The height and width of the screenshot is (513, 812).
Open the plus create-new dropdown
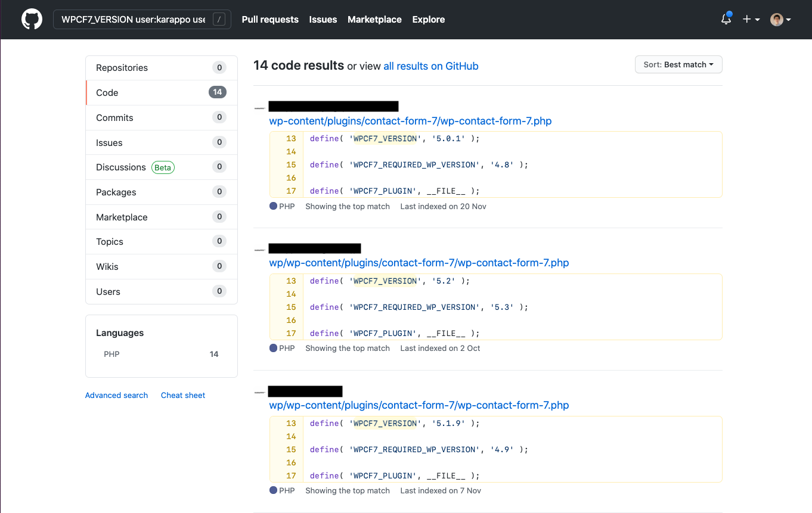coord(751,20)
